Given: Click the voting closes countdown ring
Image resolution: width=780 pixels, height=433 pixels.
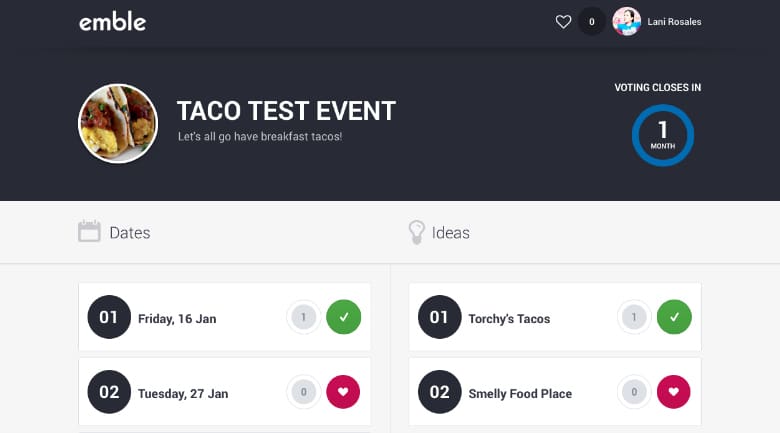Looking at the screenshot, I should tap(662, 135).
